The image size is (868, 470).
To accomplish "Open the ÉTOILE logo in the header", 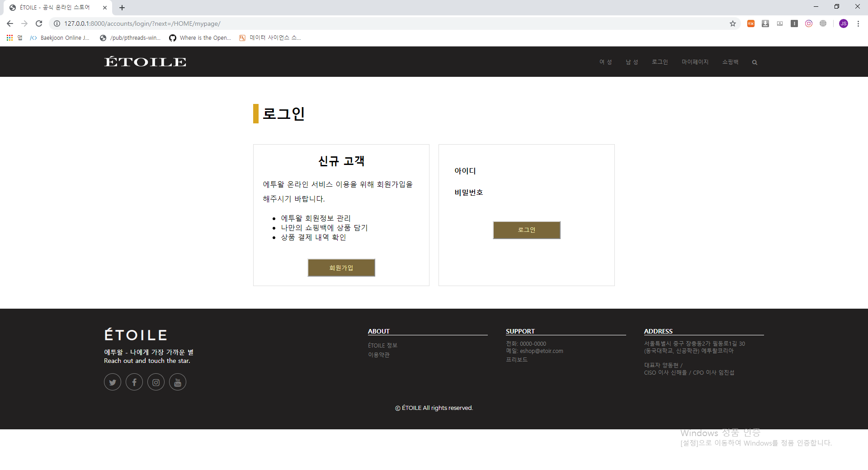I will pyautogui.click(x=145, y=61).
